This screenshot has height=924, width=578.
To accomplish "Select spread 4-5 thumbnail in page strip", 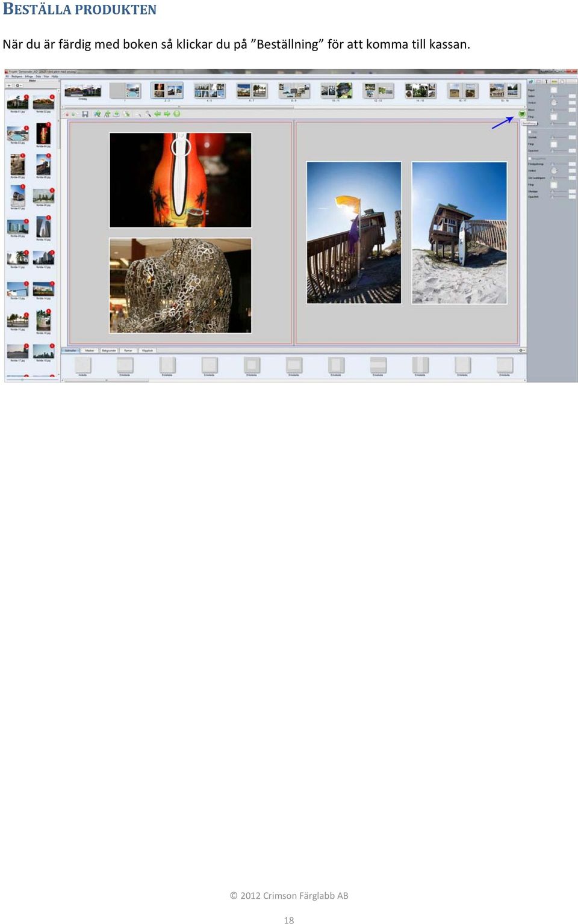I will 210,91.
